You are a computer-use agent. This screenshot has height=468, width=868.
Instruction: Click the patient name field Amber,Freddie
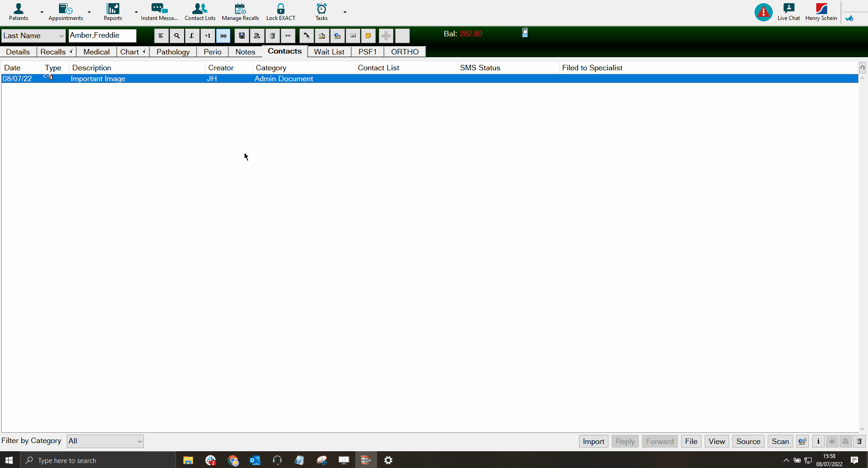click(x=102, y=35)
